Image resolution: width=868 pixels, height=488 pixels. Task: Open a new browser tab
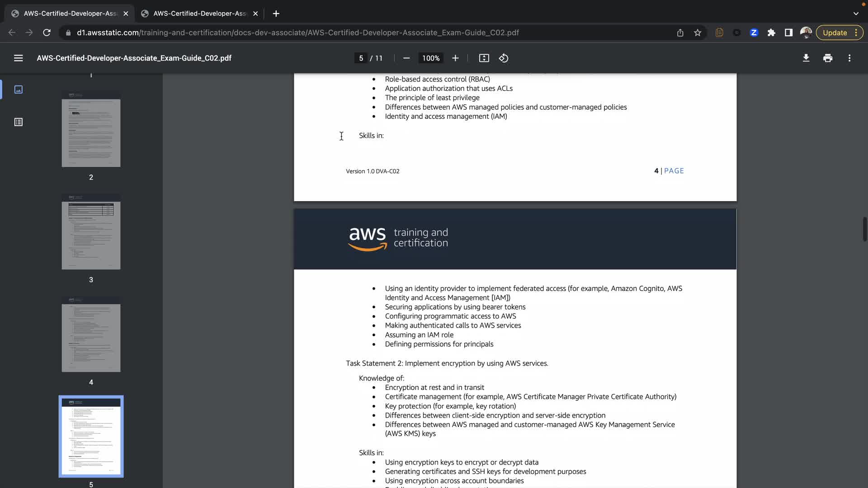tap(276, 14)
